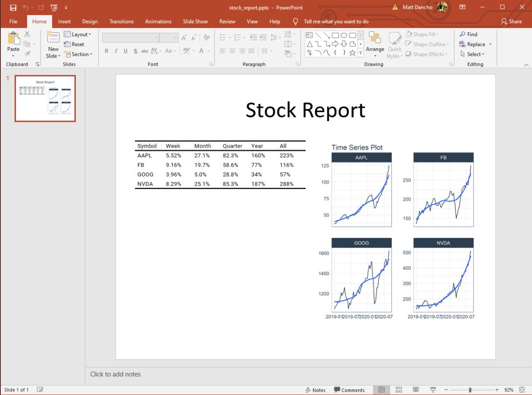This screenshot has height=395, width=532.
Task: Click the zoom in plus button
Action: [x=497, y=390]
